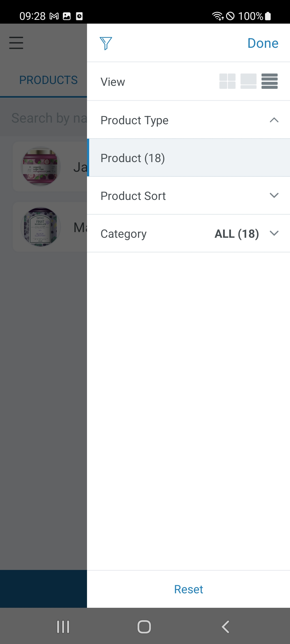Viewport: 290px width, 644px height.
Task: Tap the Gmail notification status icon
Action: 54,16
